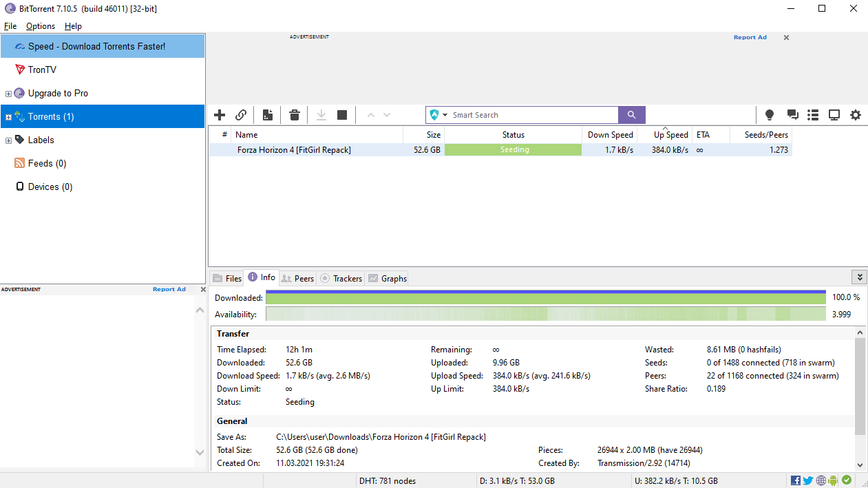
Task: Click the Facebook icon in the status bar
Action: point(796,480)
